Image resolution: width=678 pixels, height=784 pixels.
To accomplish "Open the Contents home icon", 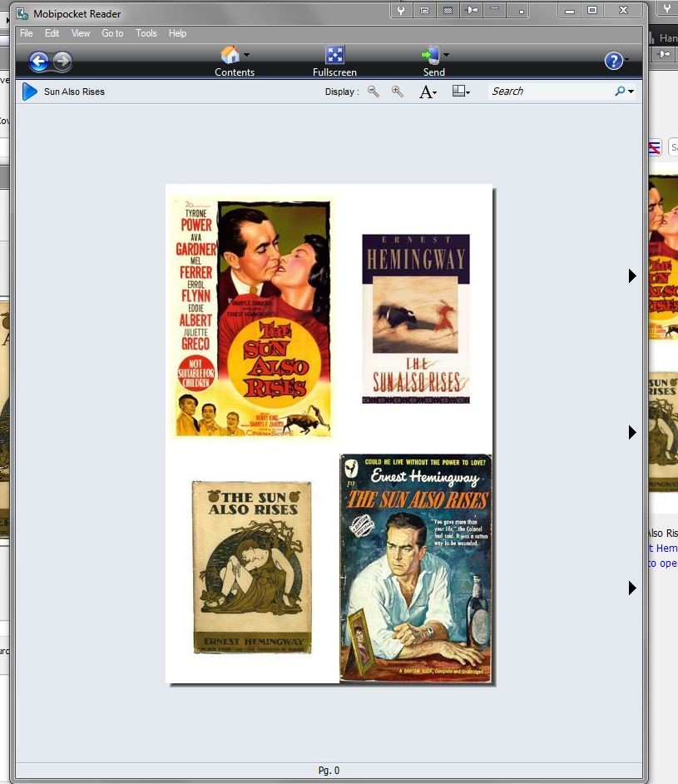I will [230, 55].
